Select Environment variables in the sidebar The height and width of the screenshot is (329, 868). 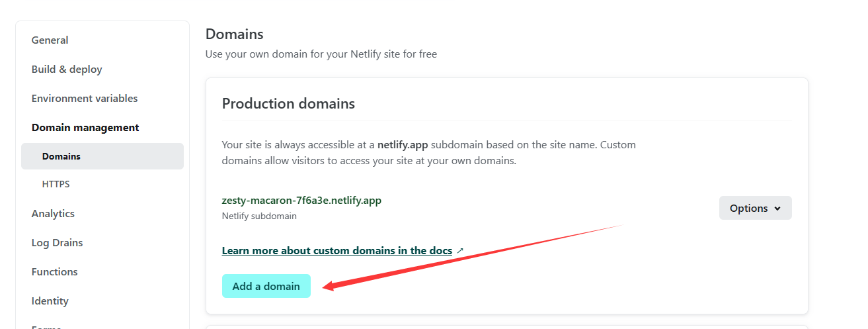pos(85,99)
